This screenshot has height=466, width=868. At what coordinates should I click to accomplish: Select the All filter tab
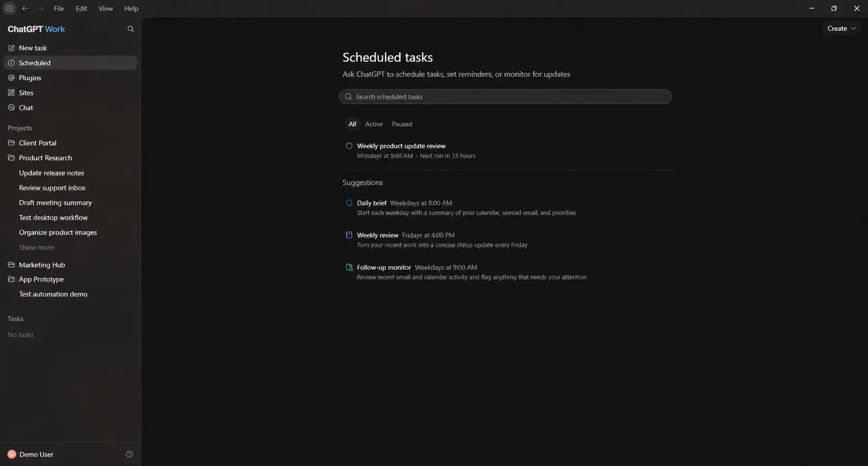(352, 124)
